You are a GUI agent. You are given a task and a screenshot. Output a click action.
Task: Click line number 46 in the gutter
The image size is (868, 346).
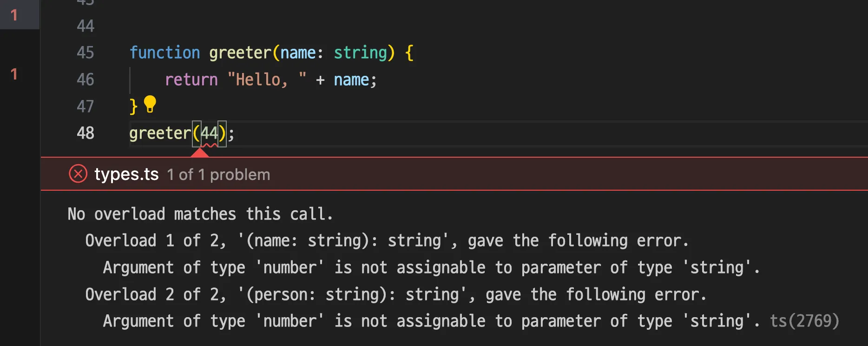click(x=85, y=80)
